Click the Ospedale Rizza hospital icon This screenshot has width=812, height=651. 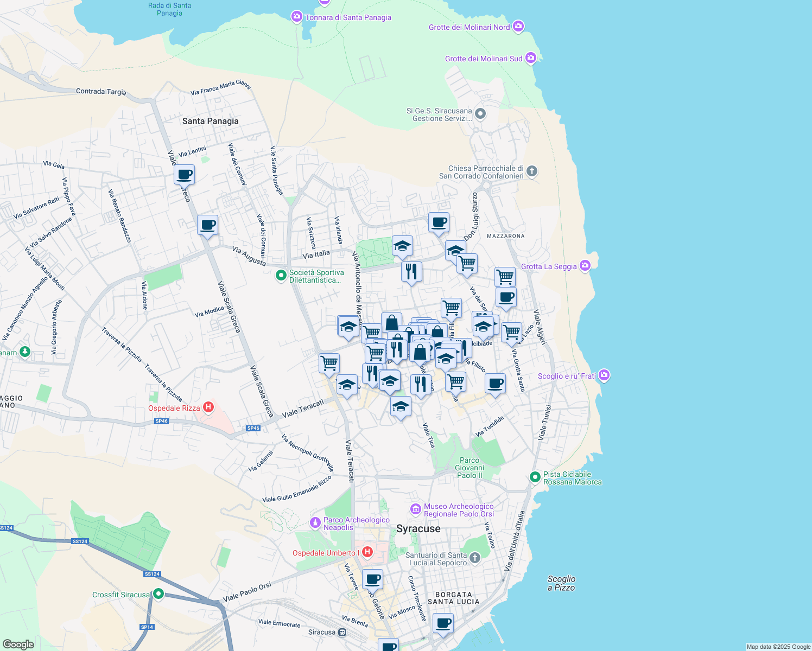coord(208,407)
